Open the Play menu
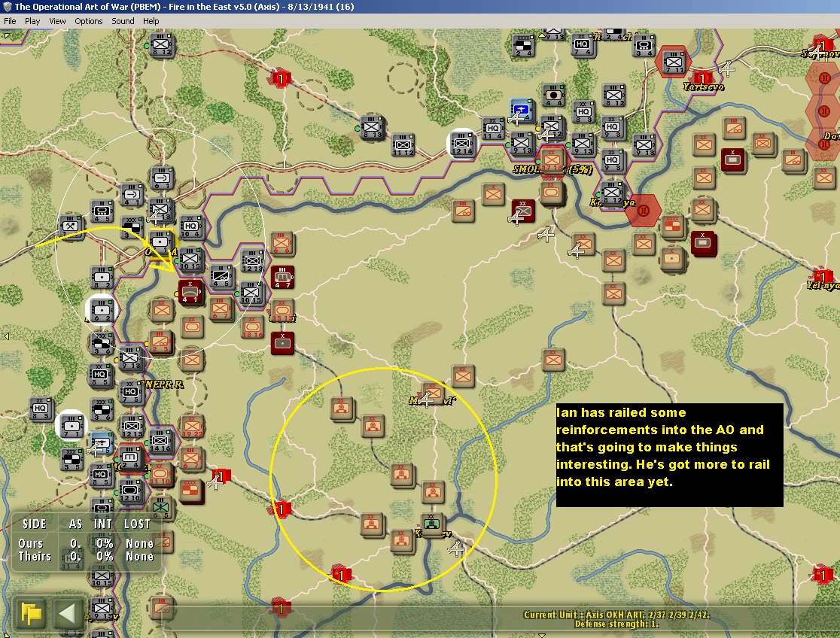 pos(32,21)
